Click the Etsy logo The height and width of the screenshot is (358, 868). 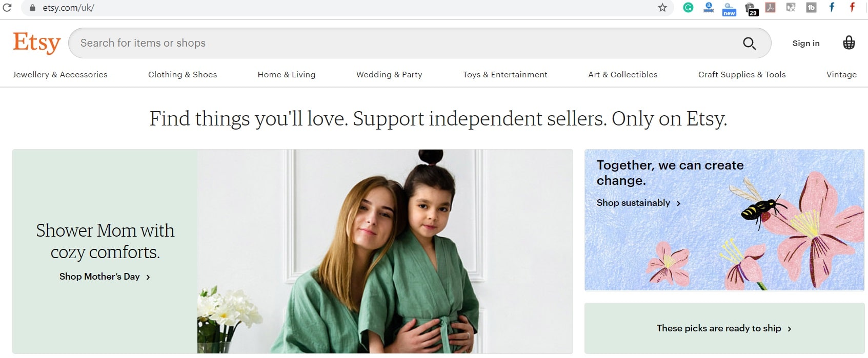pyautogui.click(x=37, y=43)
